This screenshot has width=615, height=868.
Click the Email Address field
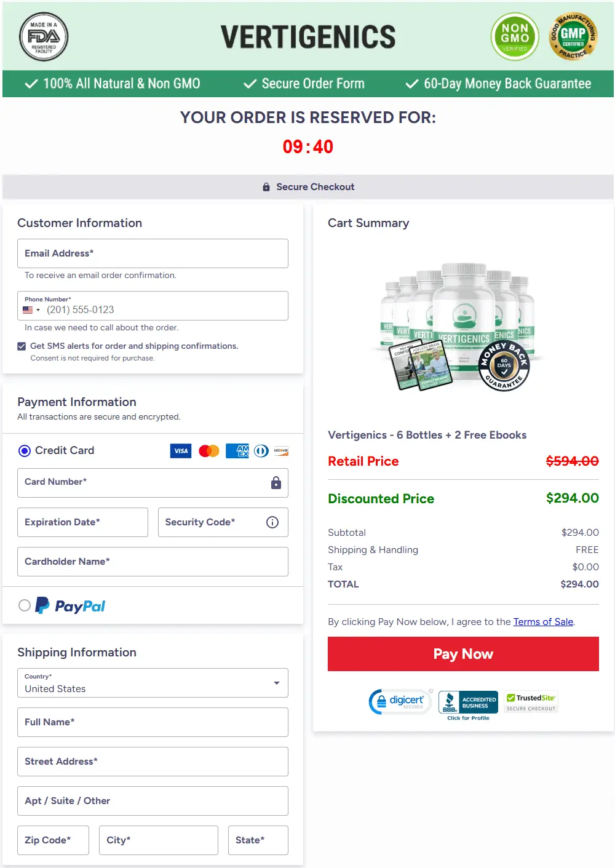point(153,253)
